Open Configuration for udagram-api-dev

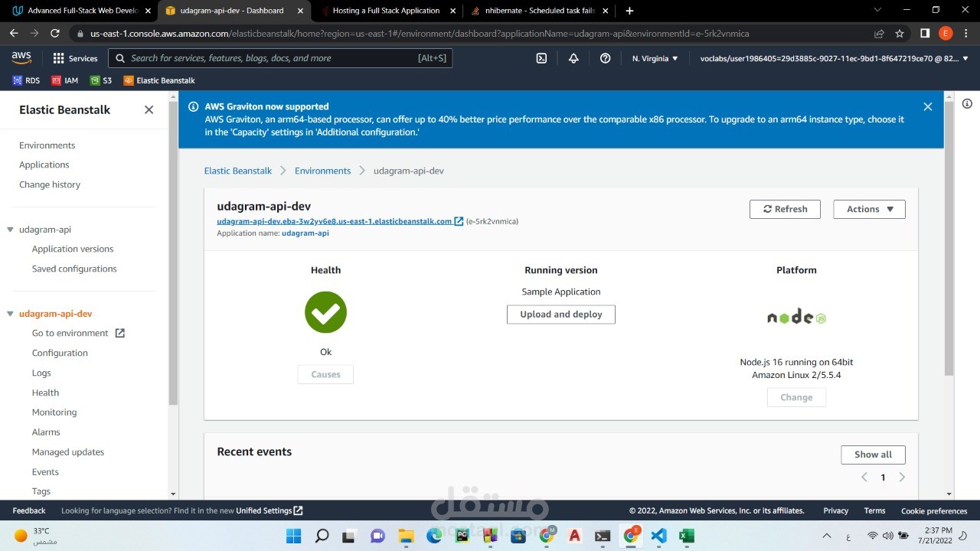pos(60,353)
